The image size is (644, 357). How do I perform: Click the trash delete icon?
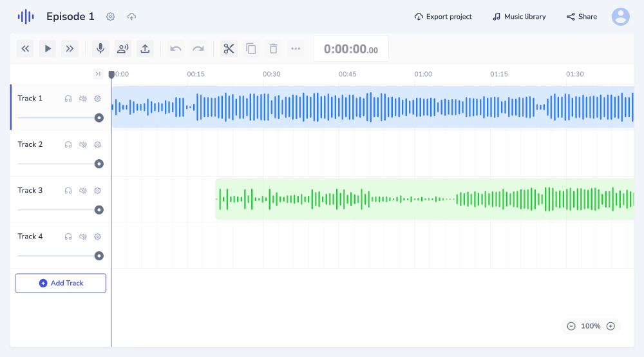273,48
